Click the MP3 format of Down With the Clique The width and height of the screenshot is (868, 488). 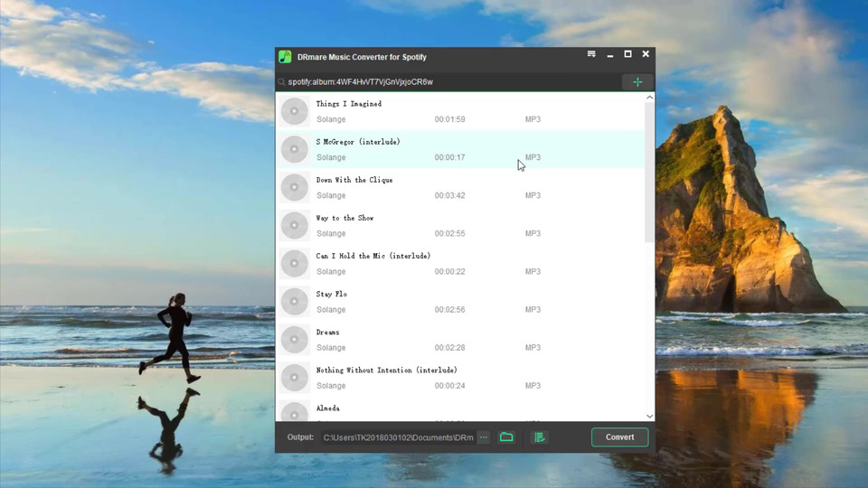point(533,195)
